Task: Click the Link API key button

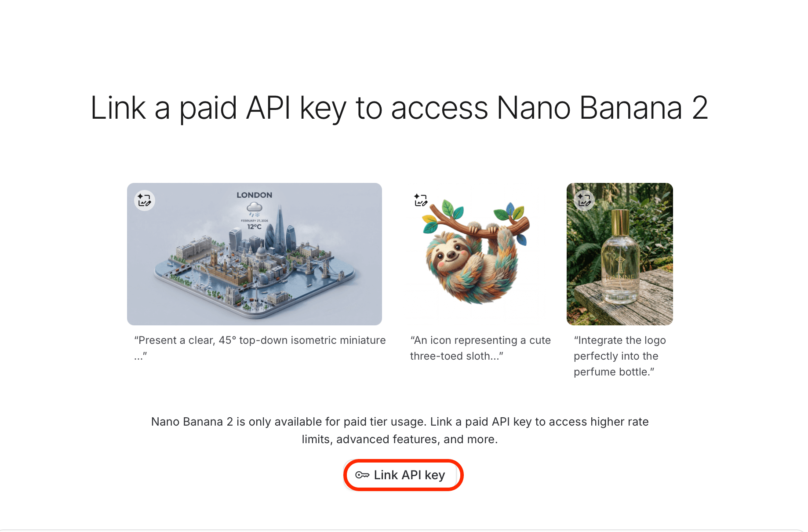Action: (403, 475)
